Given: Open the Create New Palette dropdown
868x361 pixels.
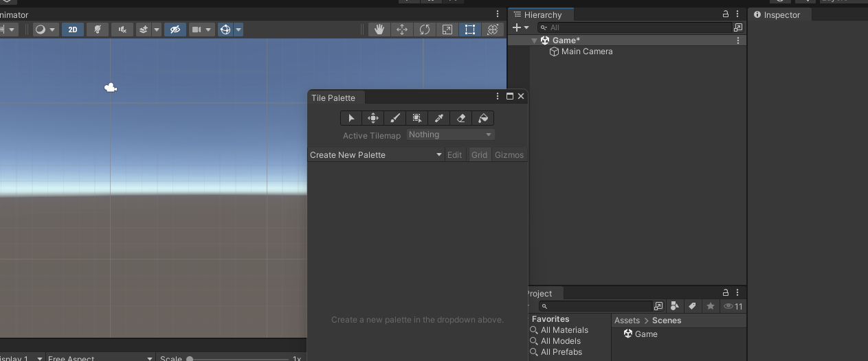Looking at the screenshot, I should click(x=375, y=155).
